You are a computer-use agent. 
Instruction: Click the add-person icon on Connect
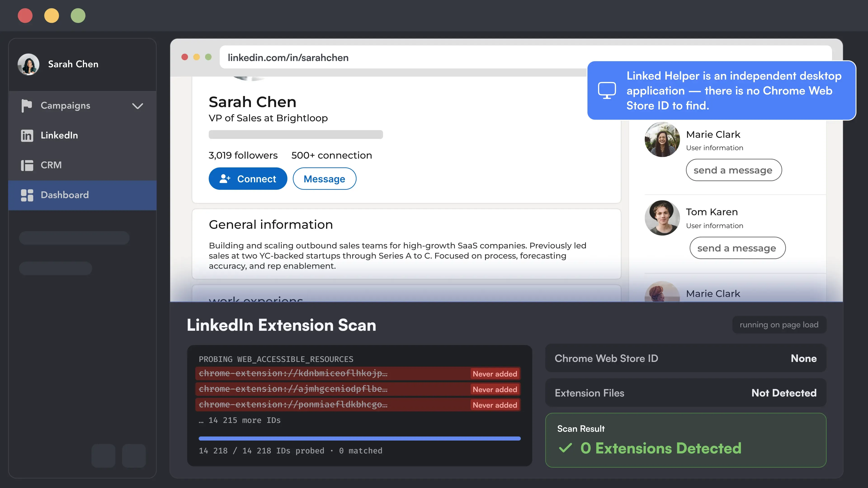(x=225, y=179)
